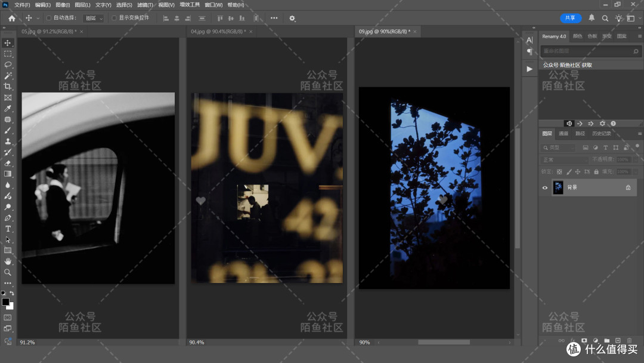Open the notifications bell icon
Screen dimensions: 644x363
pos(592,18)
